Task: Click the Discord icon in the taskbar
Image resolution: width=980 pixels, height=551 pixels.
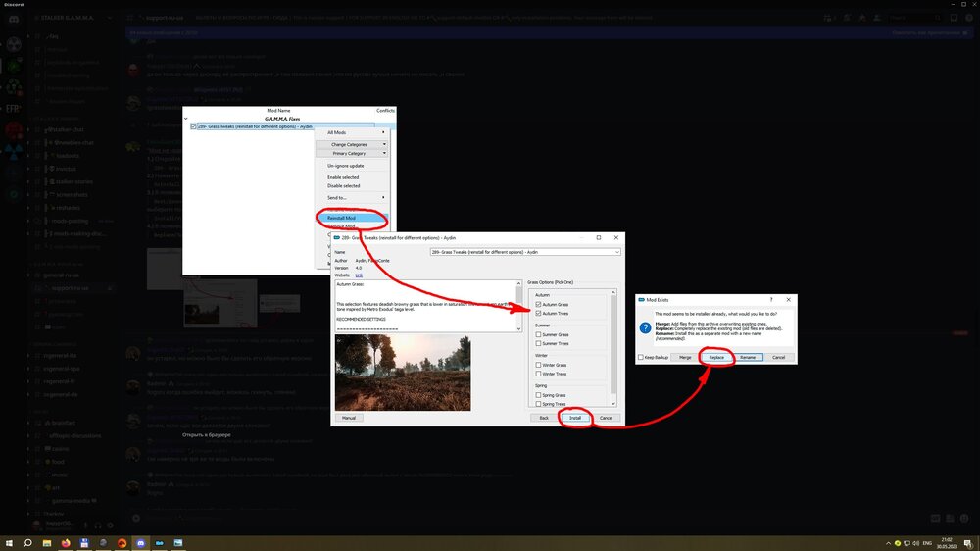Action: (141, 542)
